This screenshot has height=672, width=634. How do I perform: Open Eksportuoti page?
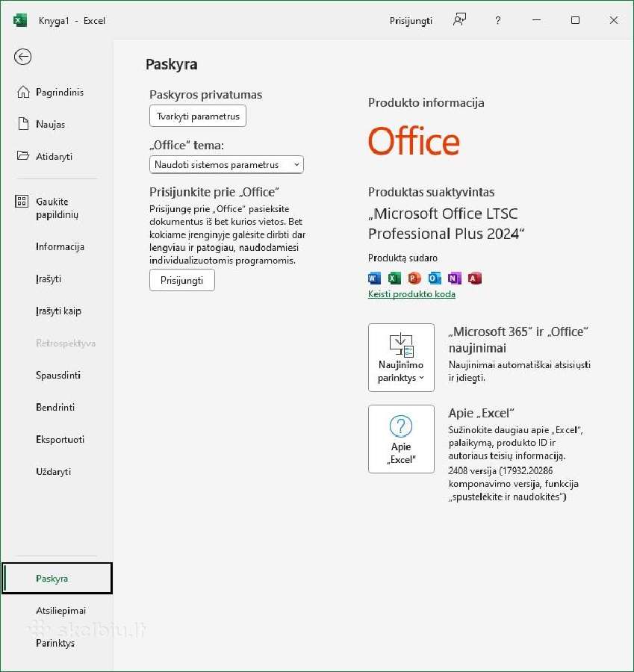(57, 439)
